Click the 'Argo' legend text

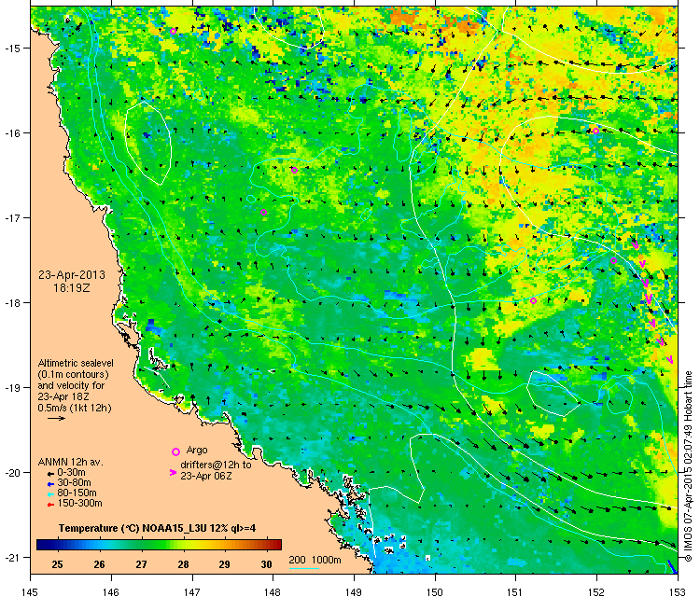(197, 450)
